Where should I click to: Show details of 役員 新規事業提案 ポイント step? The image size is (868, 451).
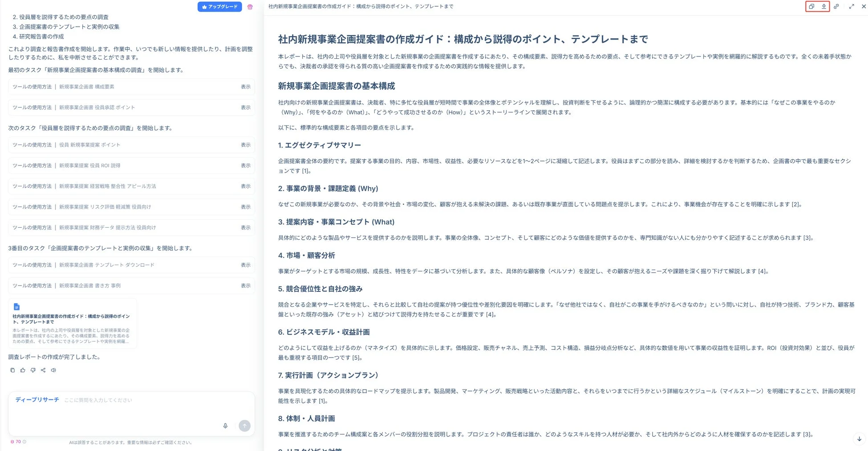tap(246, 145)
